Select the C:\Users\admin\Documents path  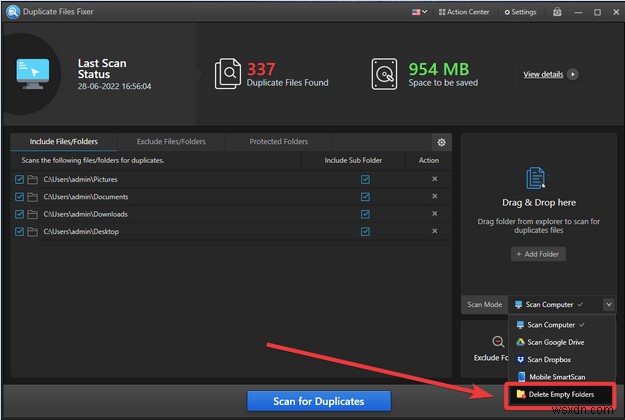pyautogui.click(x=86, y=197)
